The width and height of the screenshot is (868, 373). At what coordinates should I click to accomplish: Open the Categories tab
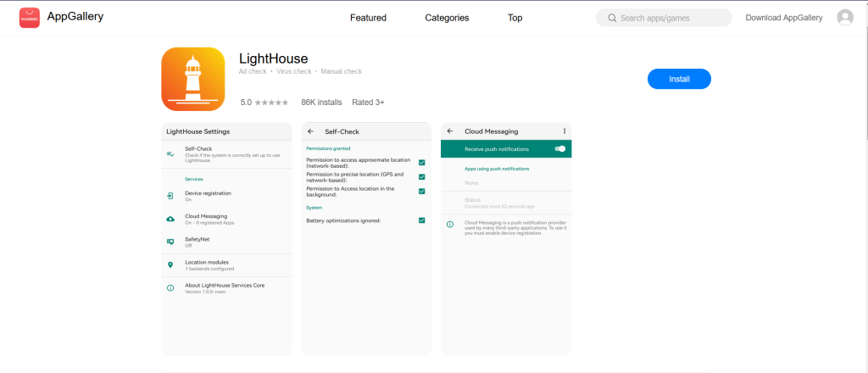(447, 18)
